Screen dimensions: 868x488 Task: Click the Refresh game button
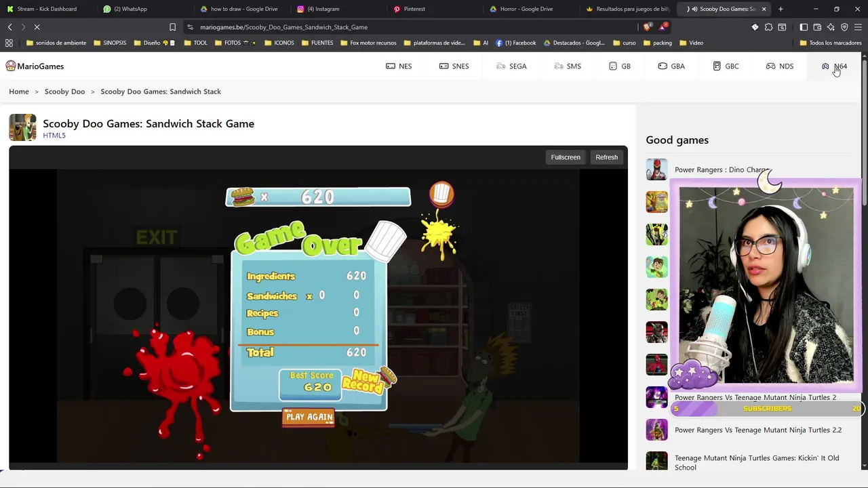[606, 157]
